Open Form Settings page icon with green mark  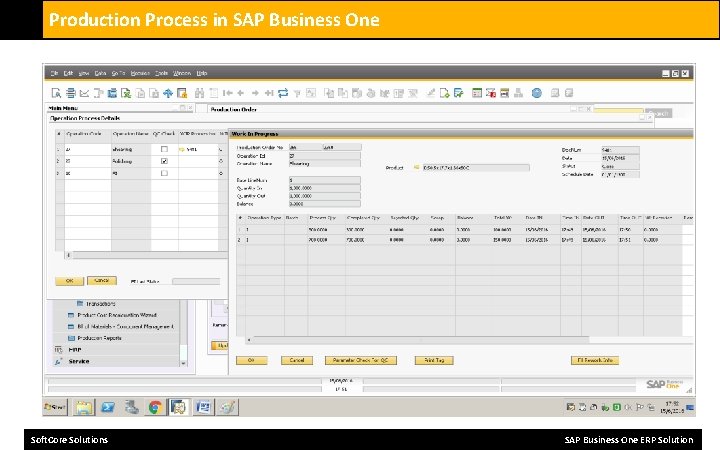click(444, 93)
